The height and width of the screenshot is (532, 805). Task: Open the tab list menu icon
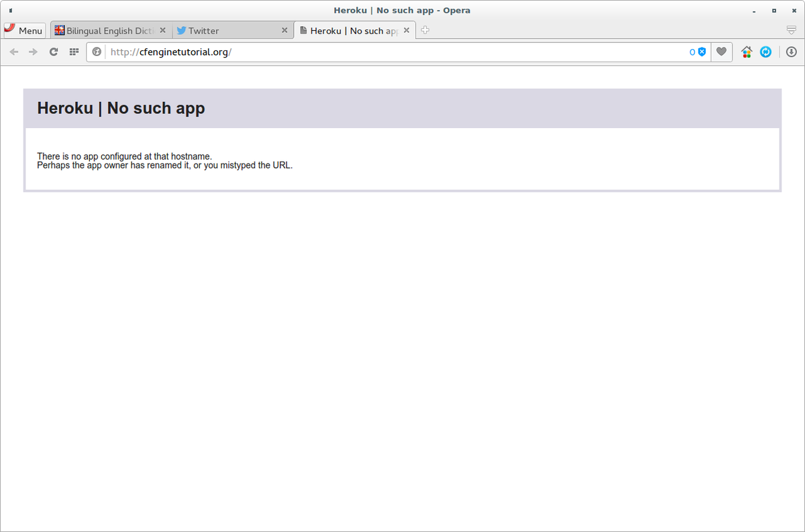(792, 30)
